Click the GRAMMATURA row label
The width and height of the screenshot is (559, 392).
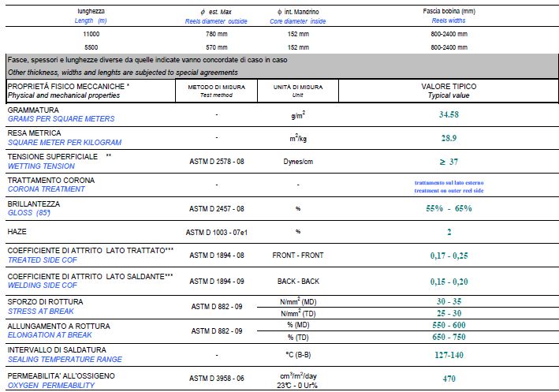32,110
